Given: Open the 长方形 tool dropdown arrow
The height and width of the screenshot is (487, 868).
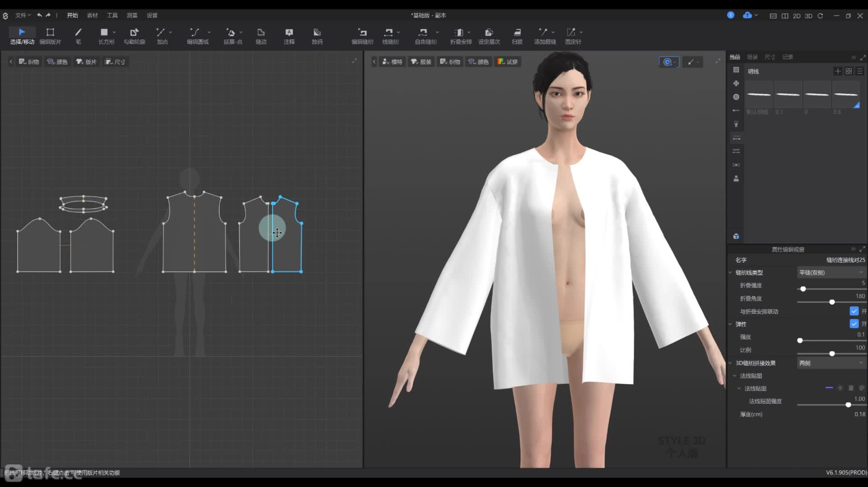Looking at the screenshot, I should coord(114,32).
